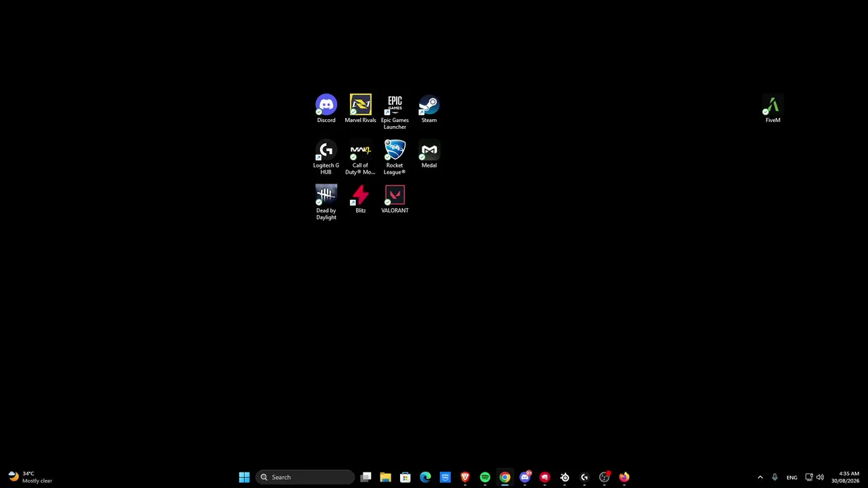The width and height of the screenshot is (868, 488).
Task: Select the Call of Duty desktop shortcut
Action: pyautogui.click(x=360, y=157)
